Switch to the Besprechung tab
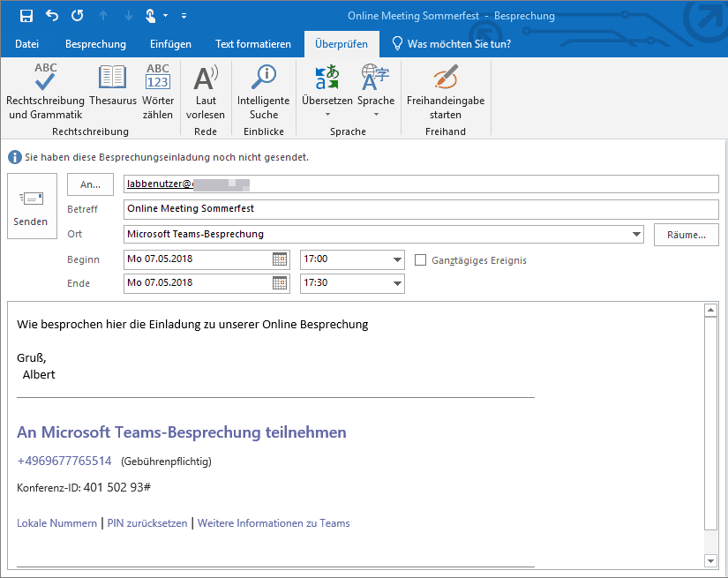 click(x=95, y=44)
